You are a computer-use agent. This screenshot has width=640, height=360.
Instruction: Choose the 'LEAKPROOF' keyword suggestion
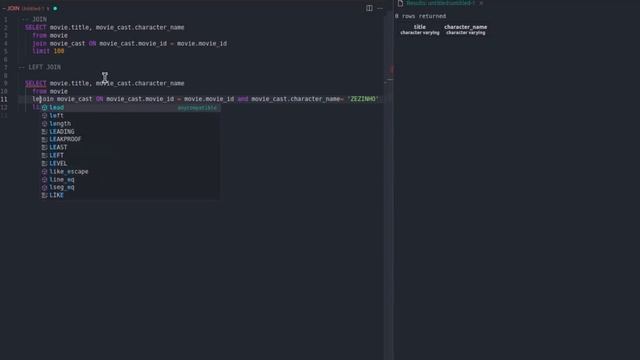(130, 140)
